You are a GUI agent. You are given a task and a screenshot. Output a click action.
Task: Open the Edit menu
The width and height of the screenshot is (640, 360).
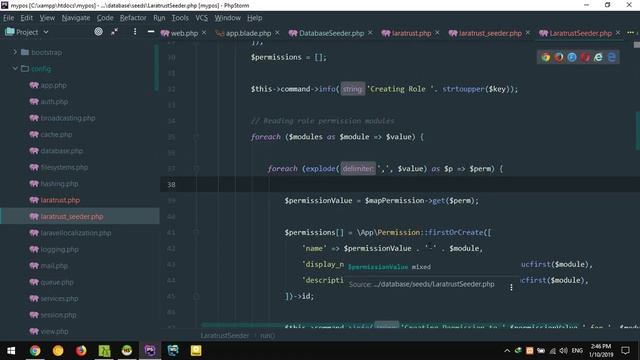tap(27, 18)
